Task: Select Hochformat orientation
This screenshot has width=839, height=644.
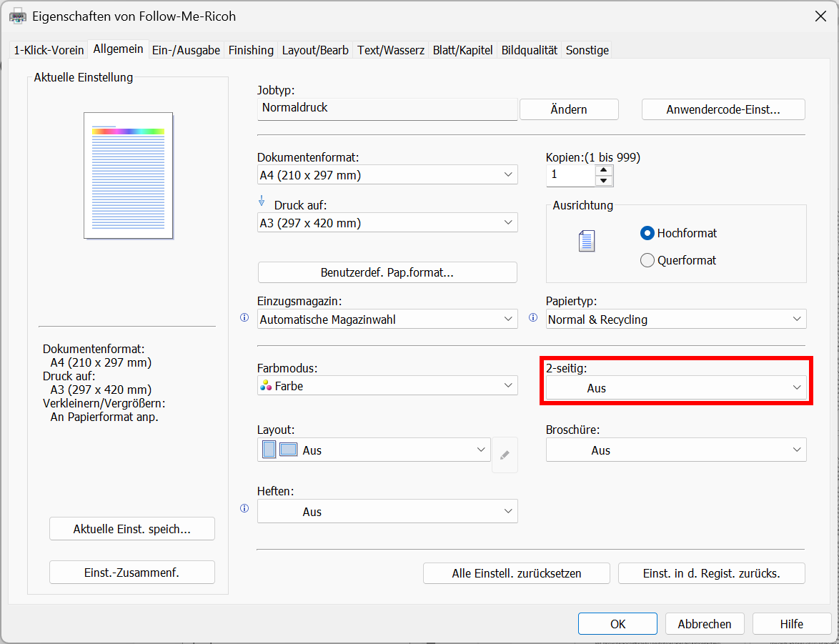Action: (x=647, y=233)
